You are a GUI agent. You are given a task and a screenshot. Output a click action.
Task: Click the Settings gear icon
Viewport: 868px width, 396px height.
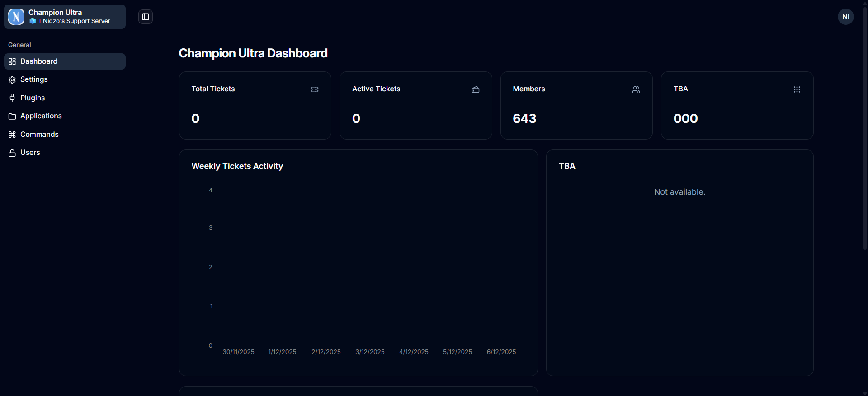12,80
